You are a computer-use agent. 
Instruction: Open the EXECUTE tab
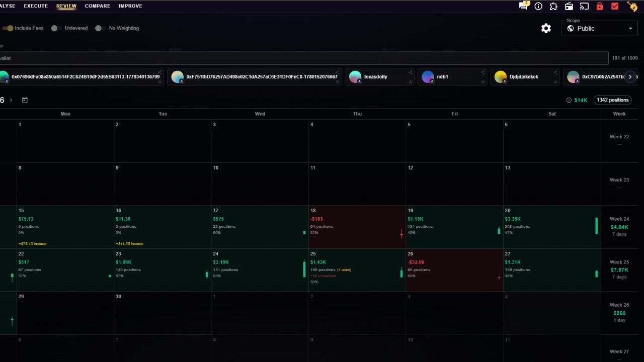pos(36,6)
